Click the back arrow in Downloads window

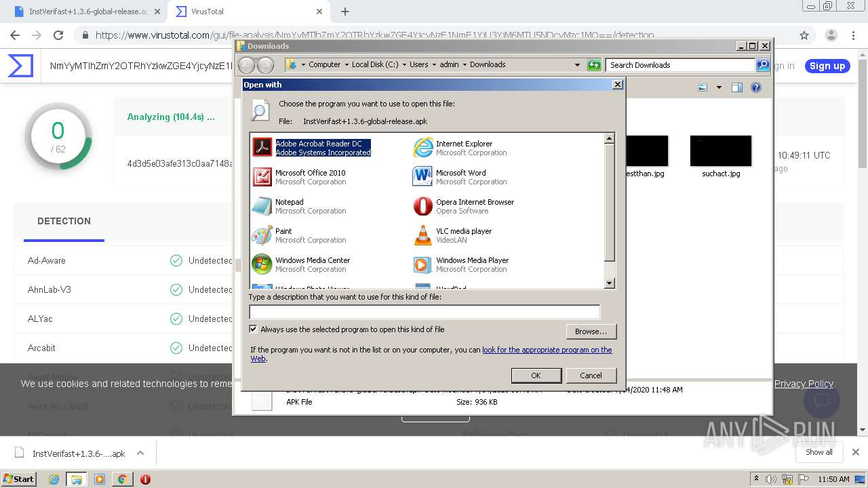coord(247,65)
